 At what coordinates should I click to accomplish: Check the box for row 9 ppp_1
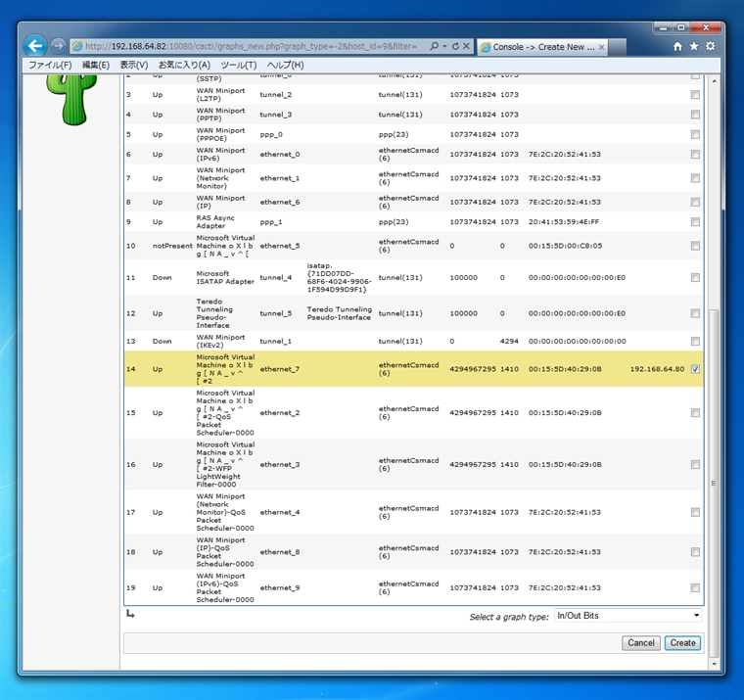pyautogui.click(x=695, y=221)
